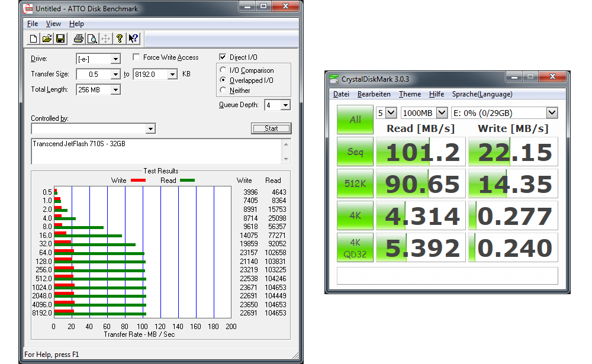Click the For Help, press F1 status text

(x=52, y=355)
